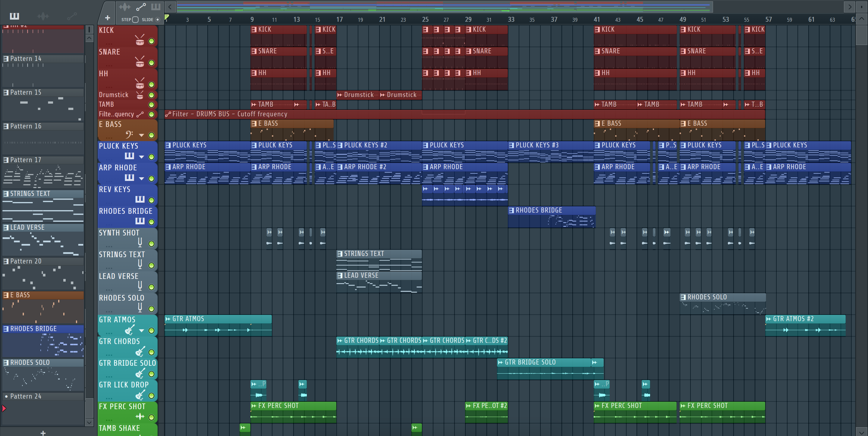868x436 pixels.
Task: Select the piano patterns picker tab
Action: pyautogui.click(x=14, y=16)
